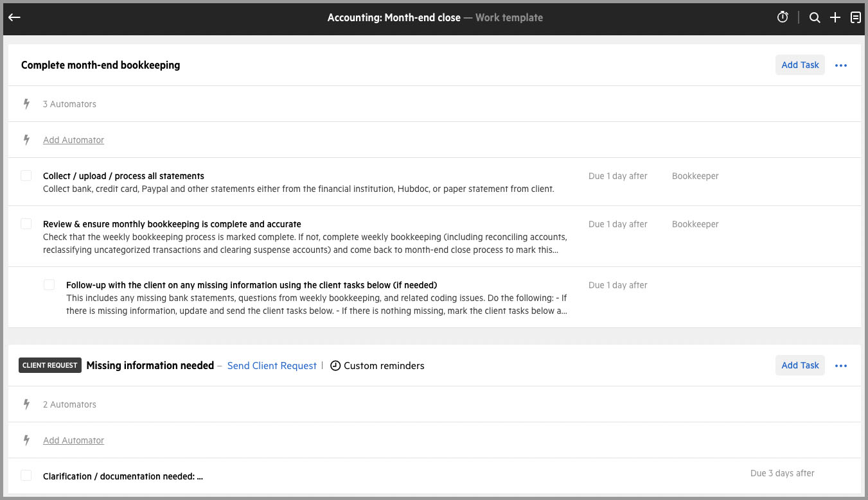Check off Clarification / documentation needed task
This screenshot has width=868, height=500.
point(26,476)
